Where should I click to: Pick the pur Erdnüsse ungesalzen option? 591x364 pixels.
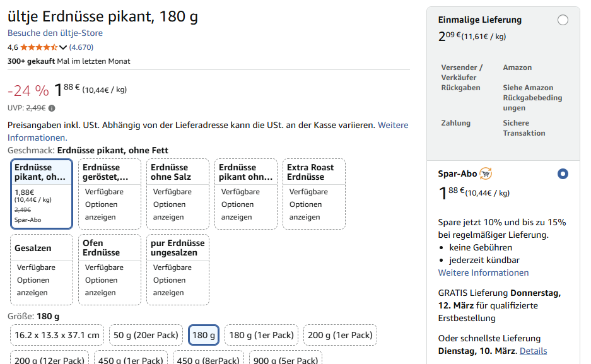[178, 269]
